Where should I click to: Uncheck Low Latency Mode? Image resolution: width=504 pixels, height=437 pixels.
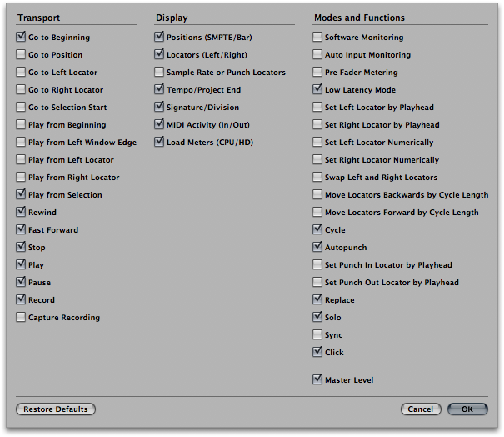[x=317, y=89]
